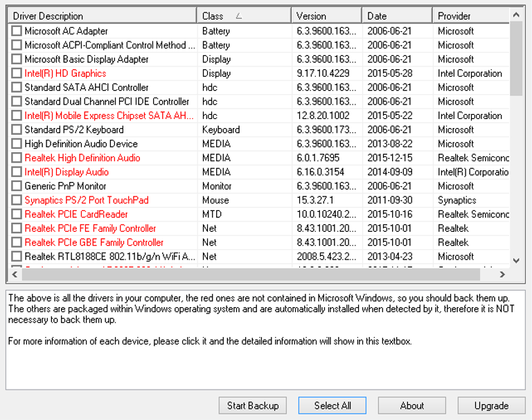Click version 15.3.27.1 cell

tap(315, 200)
